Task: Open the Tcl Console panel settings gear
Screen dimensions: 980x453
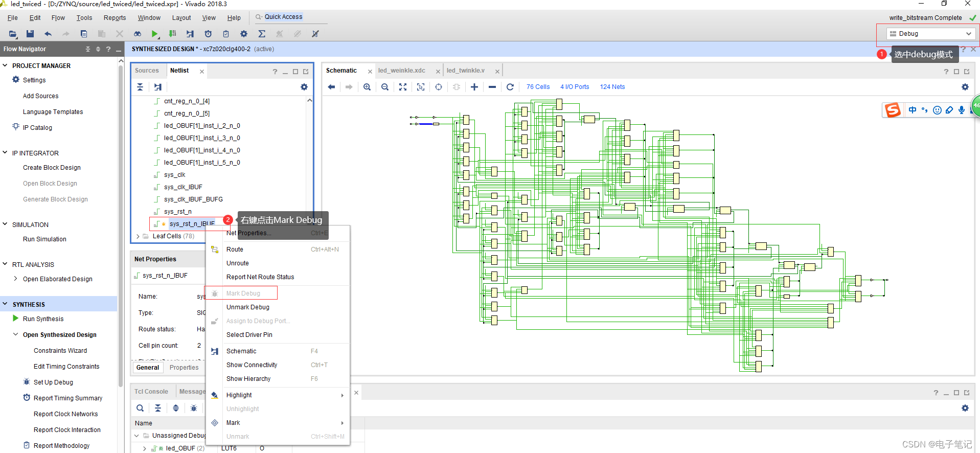Action: click(x=965, y=408)
